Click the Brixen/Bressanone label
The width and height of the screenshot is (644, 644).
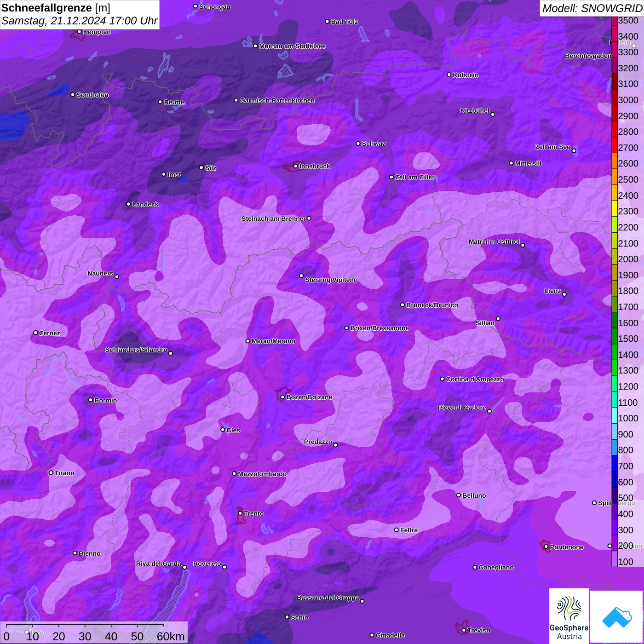(379, 328)
